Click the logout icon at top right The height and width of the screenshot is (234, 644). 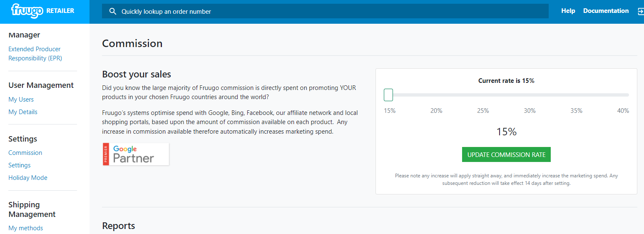[640, 12]
